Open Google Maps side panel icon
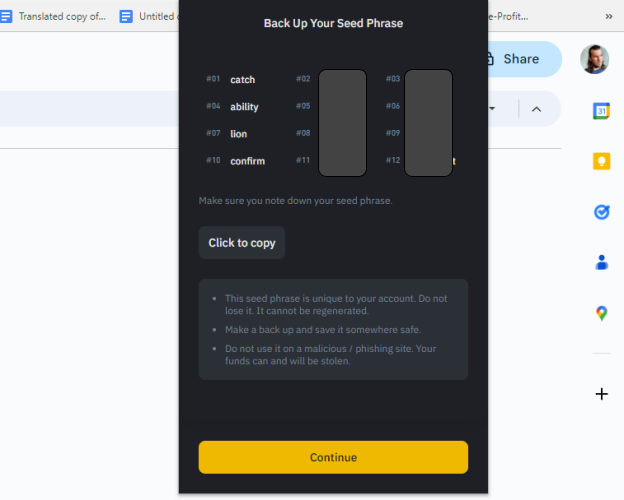 (601, 313)
